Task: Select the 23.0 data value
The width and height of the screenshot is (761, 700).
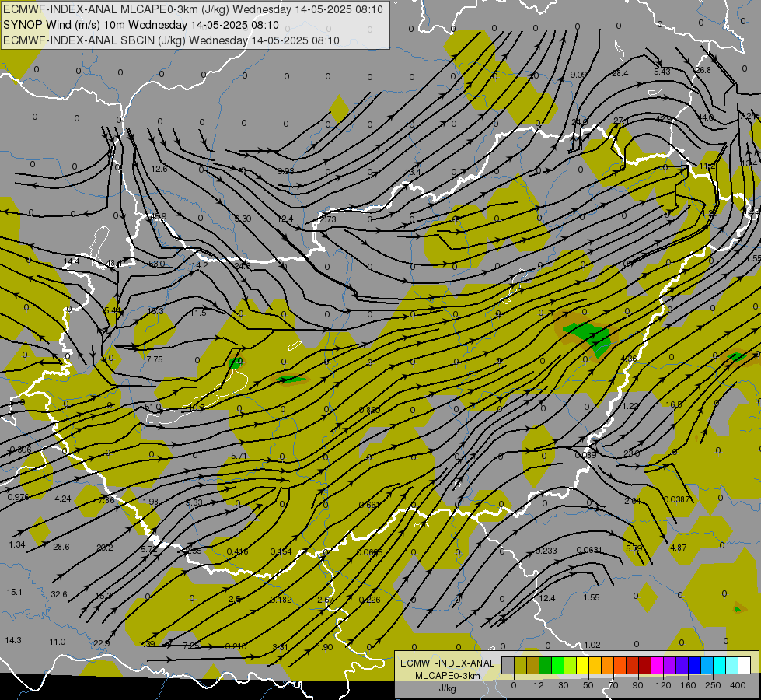Action: click(x=631, y=453)
